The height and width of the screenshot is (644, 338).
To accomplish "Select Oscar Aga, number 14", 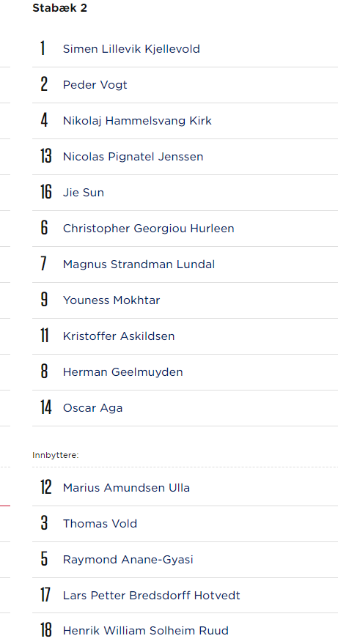I will tap(92, 408).
